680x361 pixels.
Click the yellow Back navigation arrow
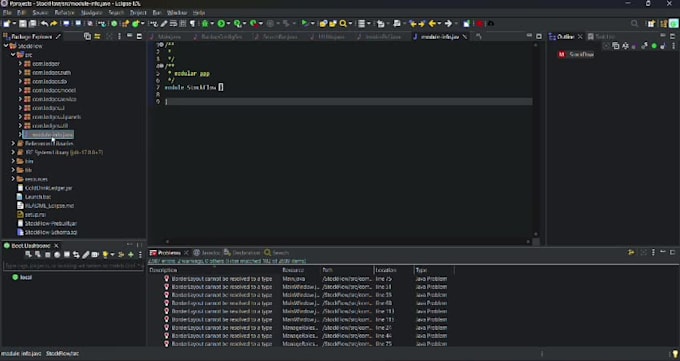tap(432, 24)
